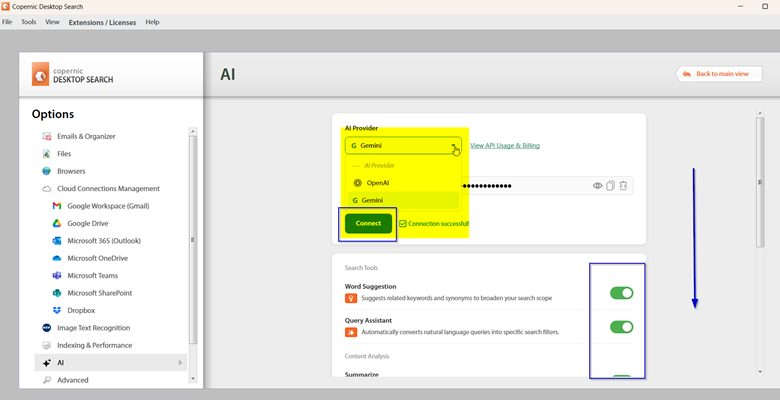The height and width of the screenshot is (400, 780).
Task: Click the Content Analysis section heading
Action: coord(367,356)
